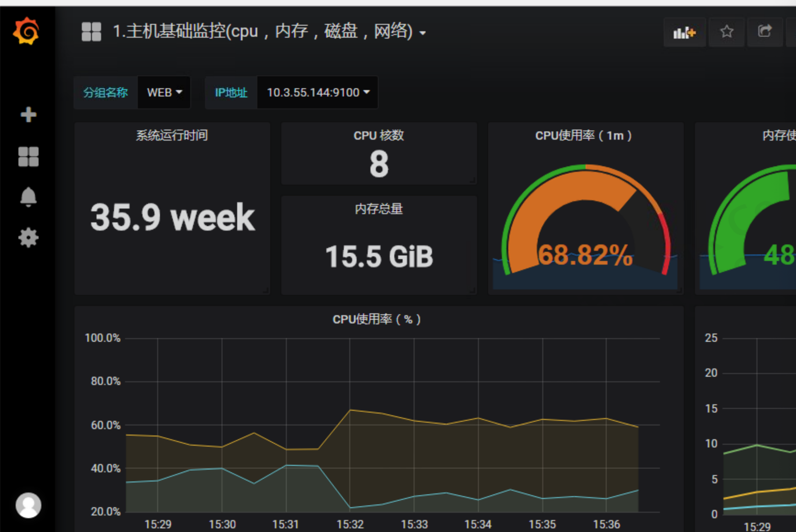This screenshot has width=796, height=532.
Task: Click the Add panel button
Action: coord(684,32)
